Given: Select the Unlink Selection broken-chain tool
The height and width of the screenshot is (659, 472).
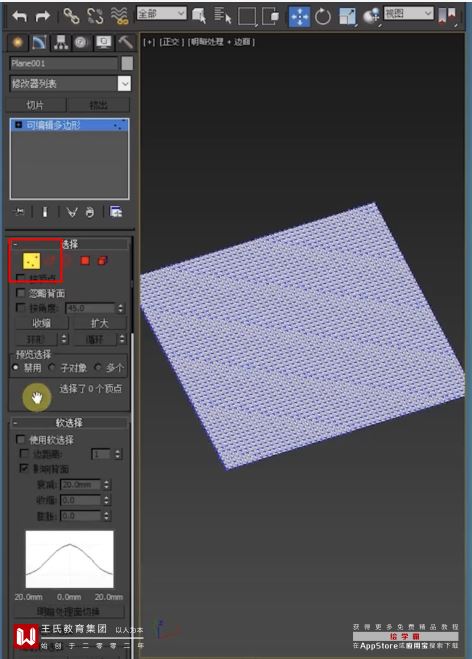Looking at the screenshot, I should (x=95, y=16).
